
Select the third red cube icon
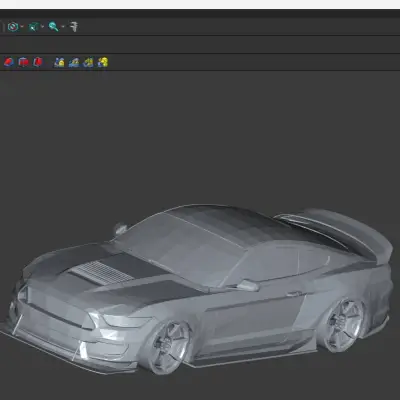(38, 62)
